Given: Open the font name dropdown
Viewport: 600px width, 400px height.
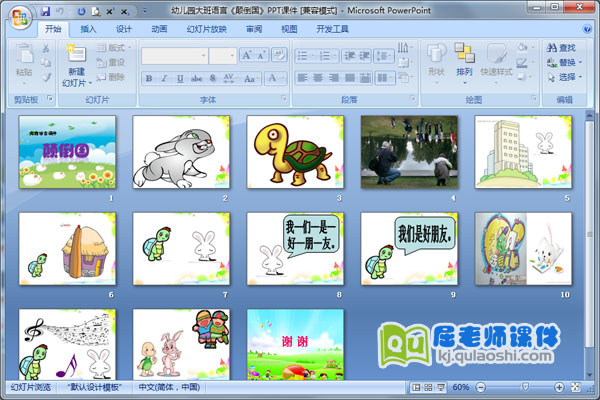Looking at the screenshot, I should click(204, 56).
